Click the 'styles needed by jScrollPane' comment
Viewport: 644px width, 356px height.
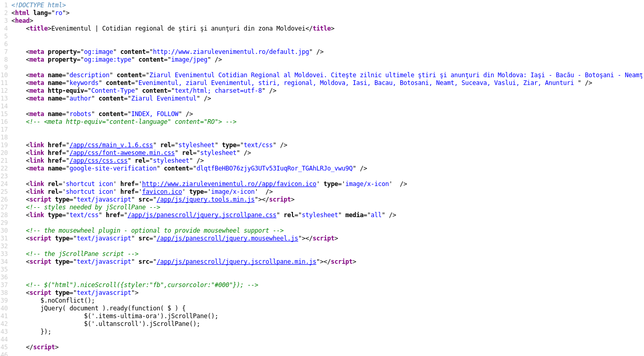tap(93, 207)
